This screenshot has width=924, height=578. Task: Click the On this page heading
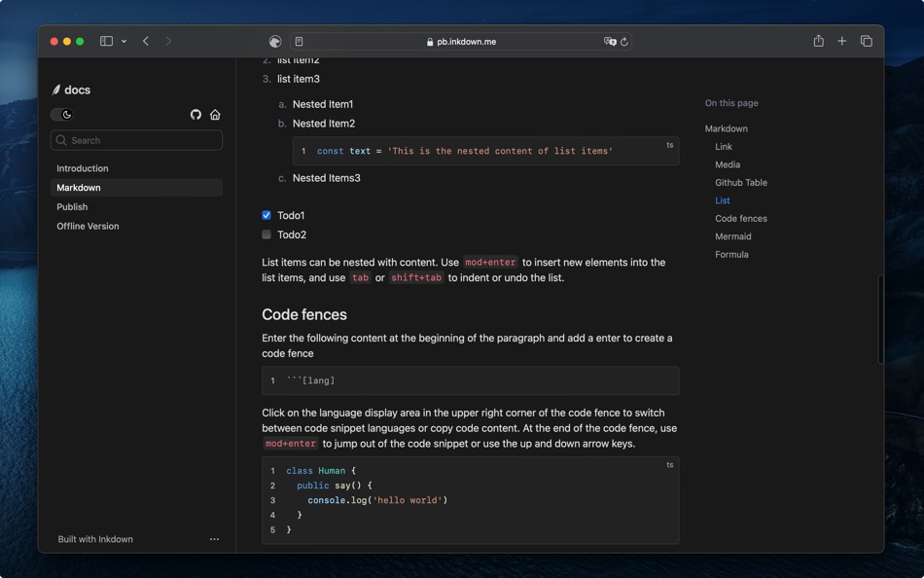point(731,102)
